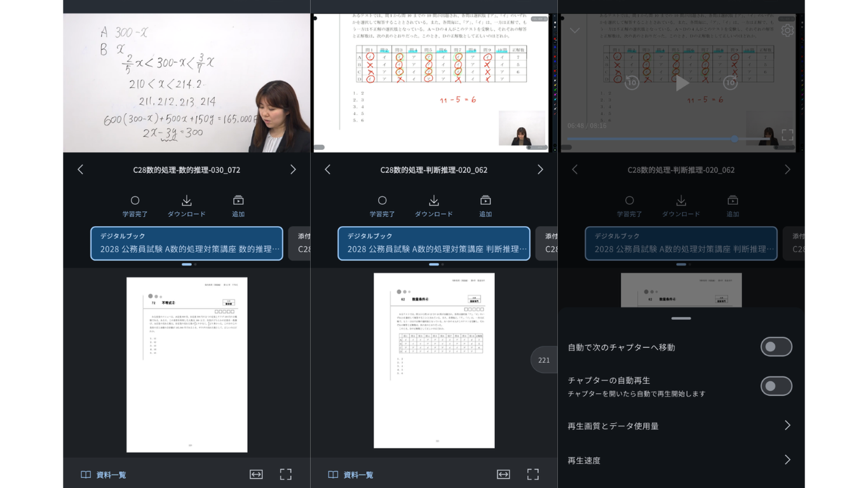
Task: Mark 学習完了 on middle 判断推理-020_062 screen
Action: (382, 207)
